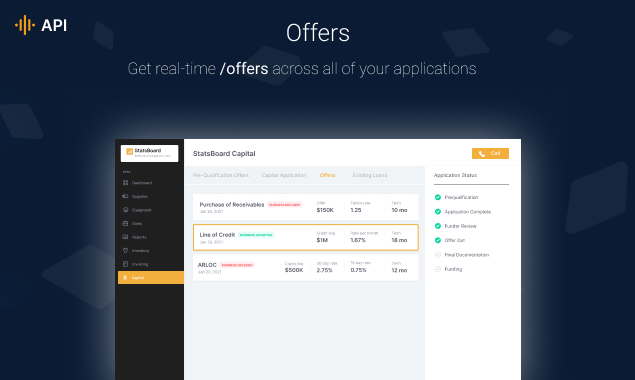This screenshot has width=635, height=380.
Task: Click the 1.25 factor rate value
Action: 356,210
